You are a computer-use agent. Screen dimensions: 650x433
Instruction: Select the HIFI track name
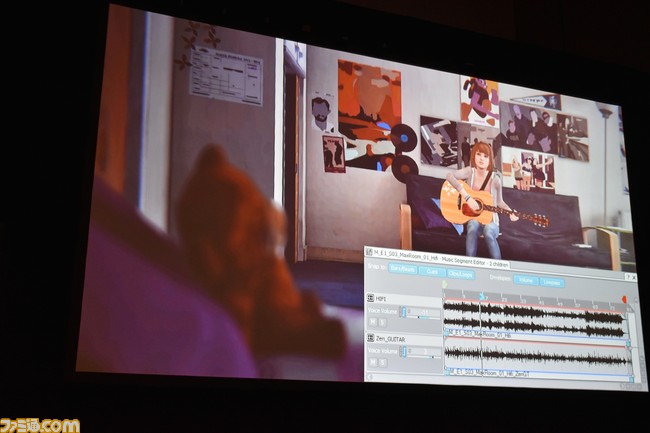click(381, 299)
